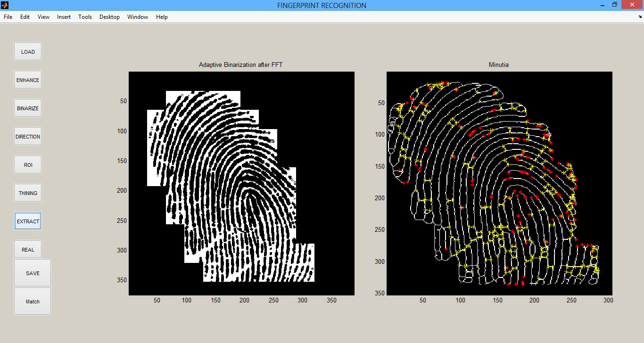
Task: Open the Desktop menu
Action: [109, 17]
